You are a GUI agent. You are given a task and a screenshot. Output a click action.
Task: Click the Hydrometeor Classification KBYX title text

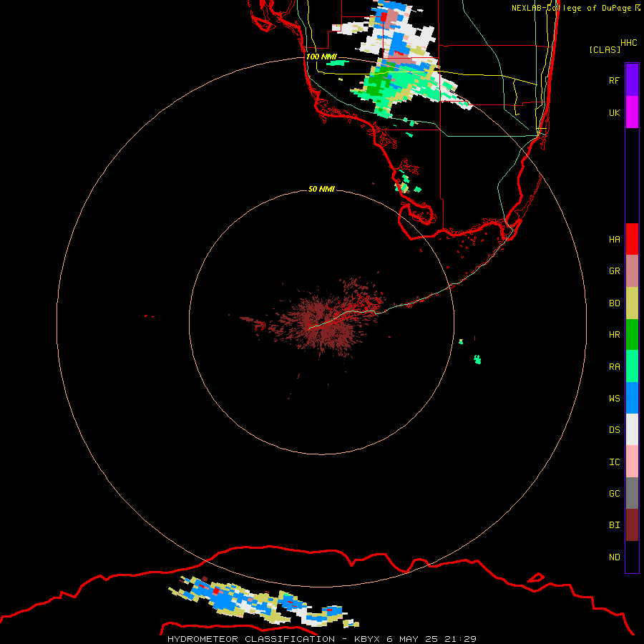(321, 639)
